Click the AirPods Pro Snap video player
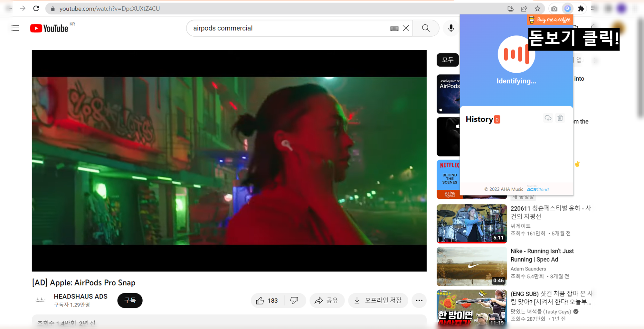 [x=229, y=160]
